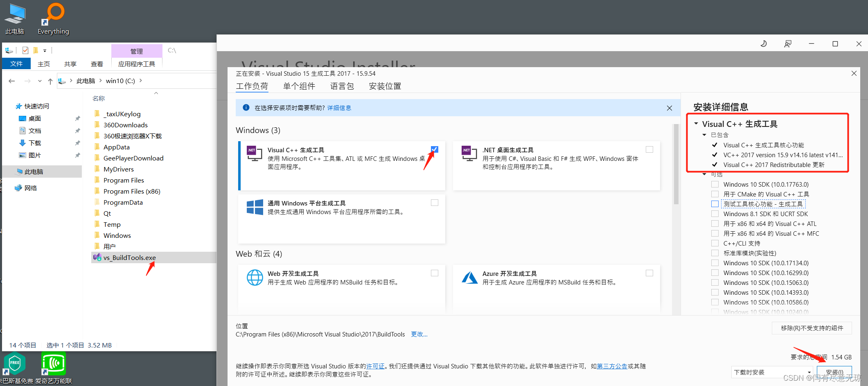
Task: Enable the .NET 桌面生成工具 checkbox
Action: 649,149
